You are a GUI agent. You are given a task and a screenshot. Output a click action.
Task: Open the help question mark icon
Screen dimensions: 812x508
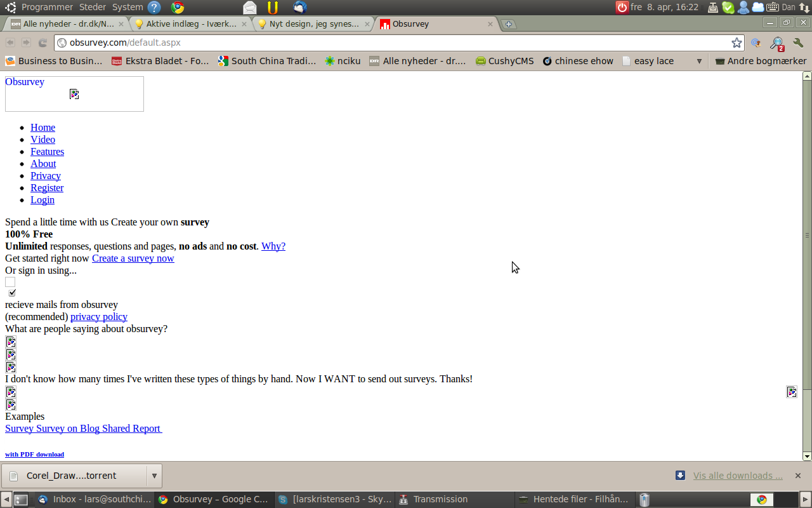pos(154,8)
